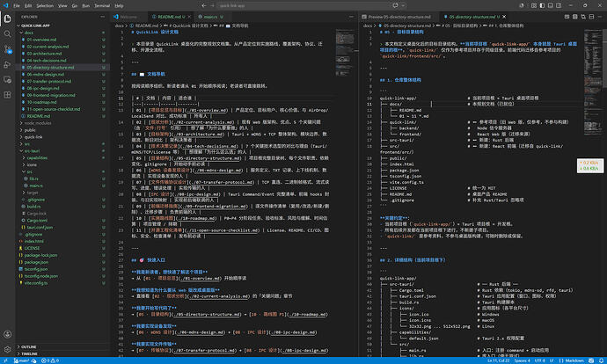Screen dimensions: 607x364
Task: Open Source Control view in activity bar
Action: pyautogui.click(x=7, y=49)
